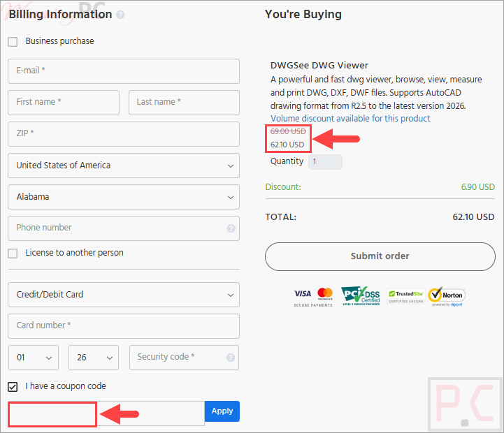
Task: Check the Business purchase checkbox
Action: click(x=13, y=42)
